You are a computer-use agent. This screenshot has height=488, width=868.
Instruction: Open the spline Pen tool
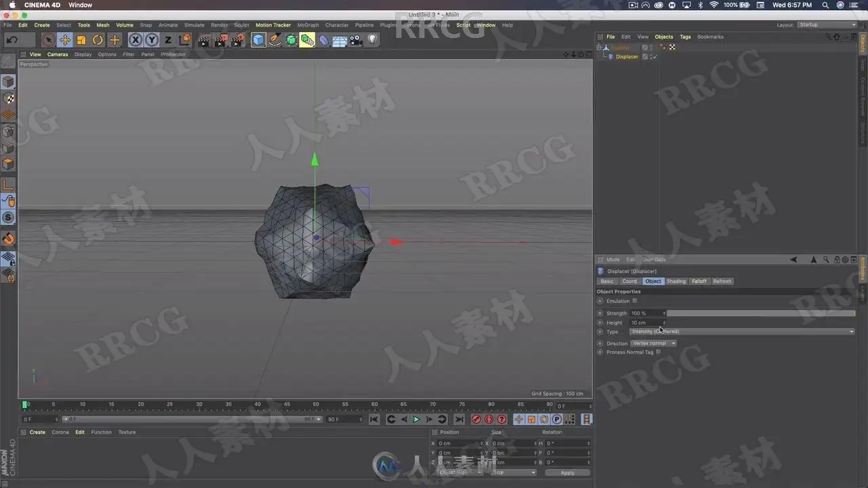click(275, 40)
